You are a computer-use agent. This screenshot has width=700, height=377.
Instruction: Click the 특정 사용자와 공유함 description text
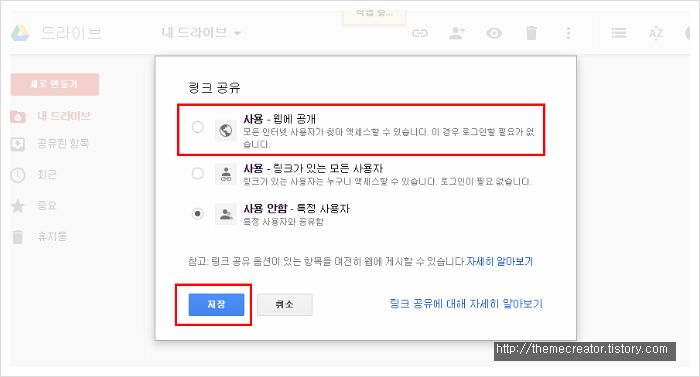tap(283, 222)
